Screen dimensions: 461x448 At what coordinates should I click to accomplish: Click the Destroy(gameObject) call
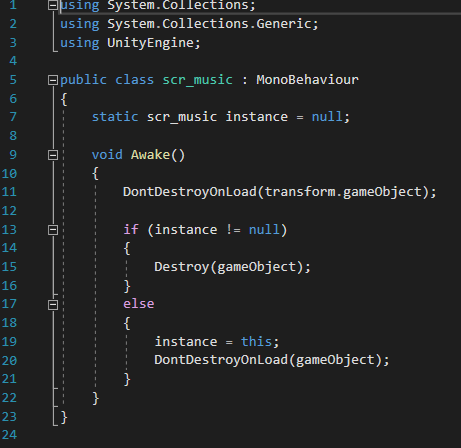coord(232,267)
